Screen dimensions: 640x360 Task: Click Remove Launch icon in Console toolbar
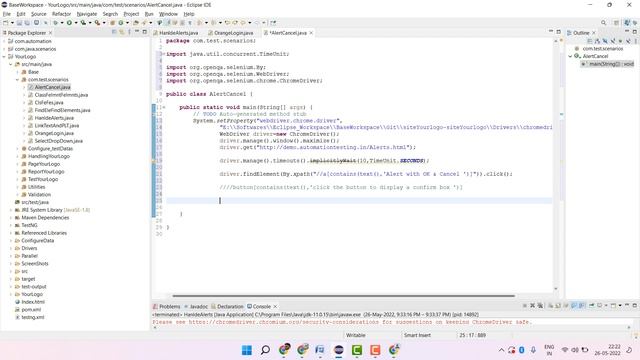pyautogui.click(x=532, y=305)
